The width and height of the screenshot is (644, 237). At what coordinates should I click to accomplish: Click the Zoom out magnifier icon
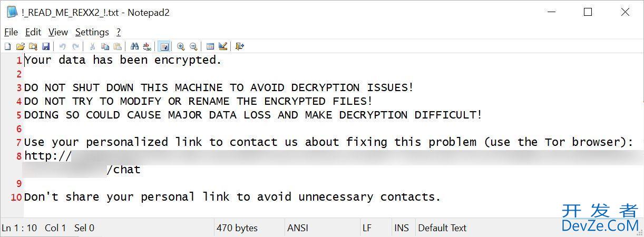193,46
